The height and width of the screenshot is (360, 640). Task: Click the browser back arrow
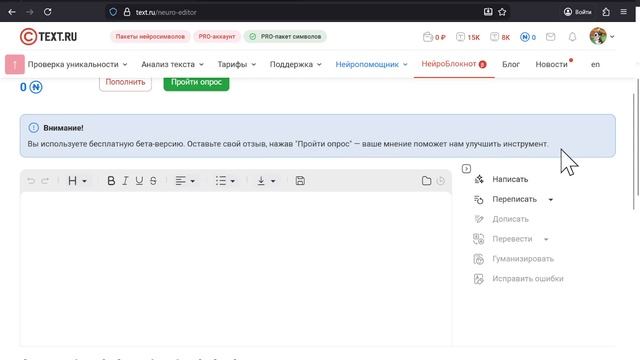click(x=12, y=12)
